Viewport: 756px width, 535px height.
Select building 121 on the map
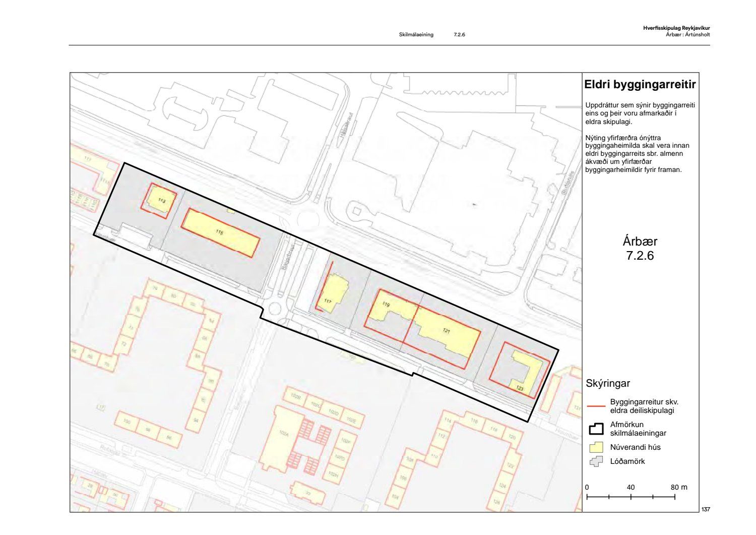(x=446, y=332)
